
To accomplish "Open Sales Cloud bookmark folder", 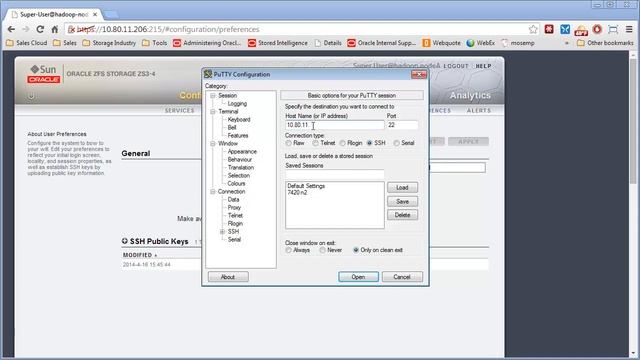I will [x=27, y=43].
